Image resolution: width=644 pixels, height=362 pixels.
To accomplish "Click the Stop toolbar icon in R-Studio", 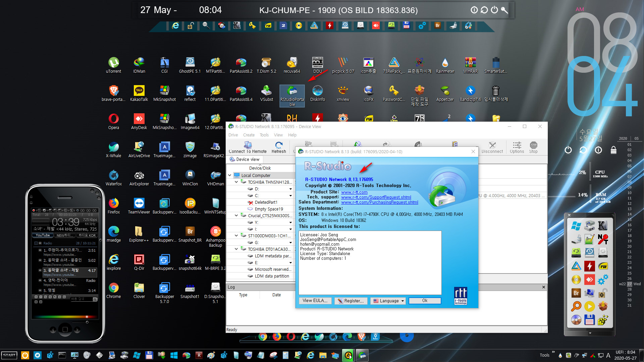I will [x=533, y=147].
